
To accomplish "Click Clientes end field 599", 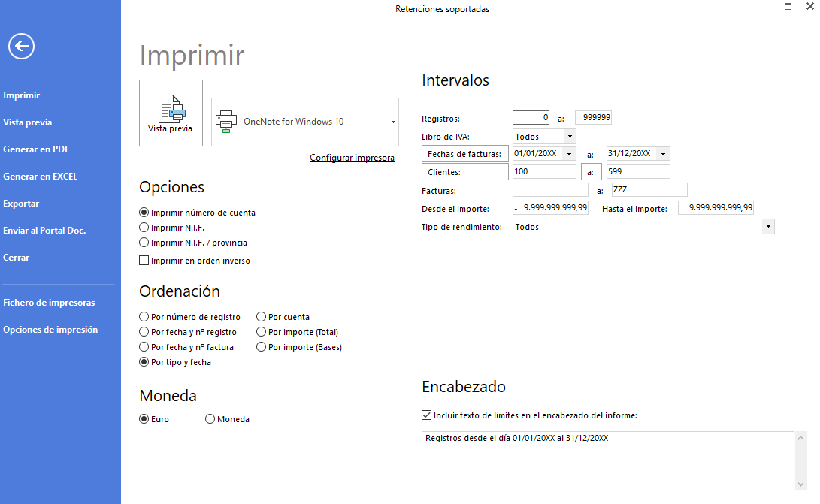I will pyautogui.click(x=638, y=171).
